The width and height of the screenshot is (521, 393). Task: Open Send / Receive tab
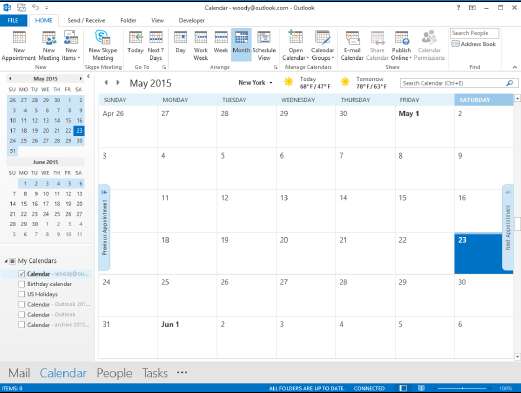[x=86, y=20]
